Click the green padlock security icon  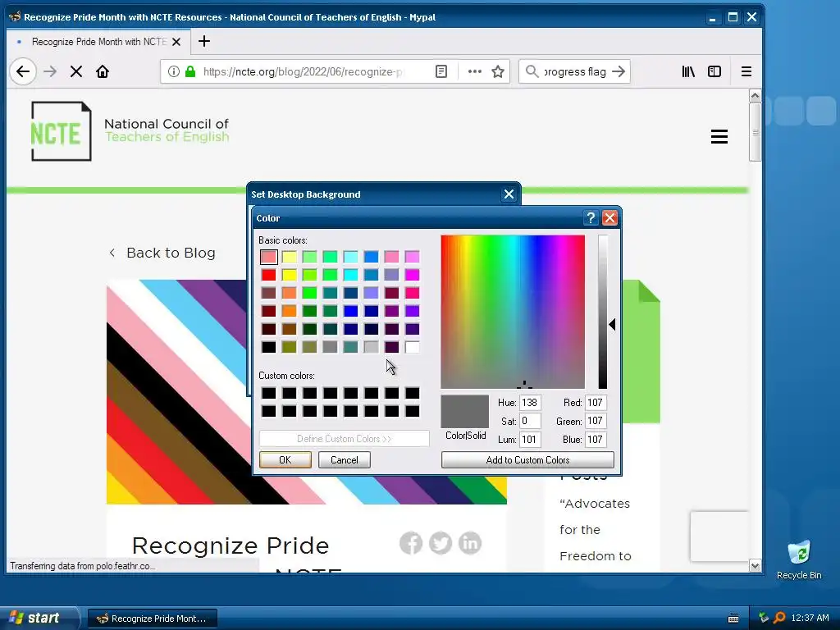coord(190,71)
